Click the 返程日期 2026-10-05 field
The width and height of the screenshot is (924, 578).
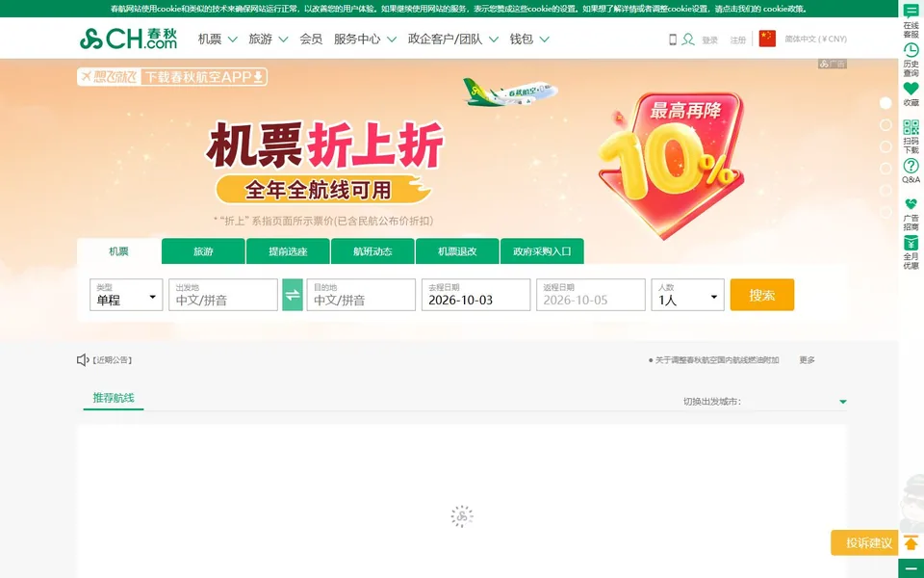(591, 295)
